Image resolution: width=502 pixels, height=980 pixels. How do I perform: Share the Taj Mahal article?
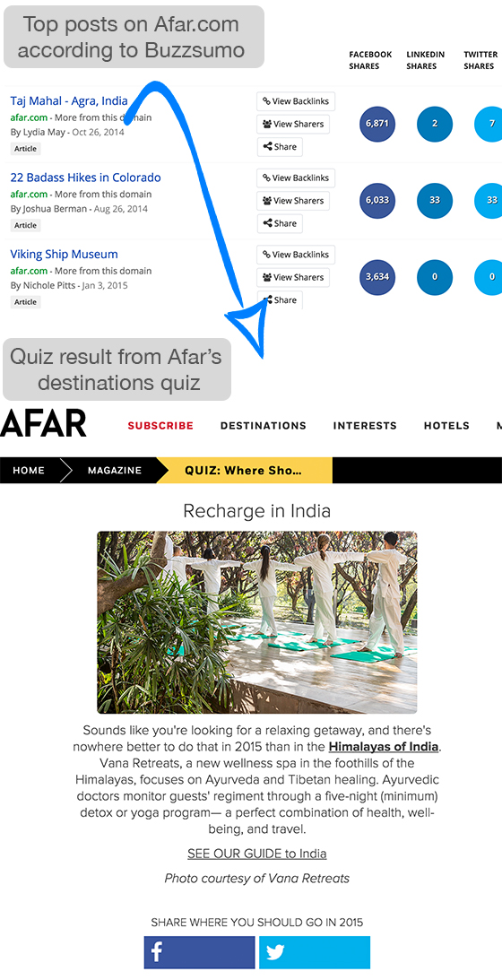[280, 147]
